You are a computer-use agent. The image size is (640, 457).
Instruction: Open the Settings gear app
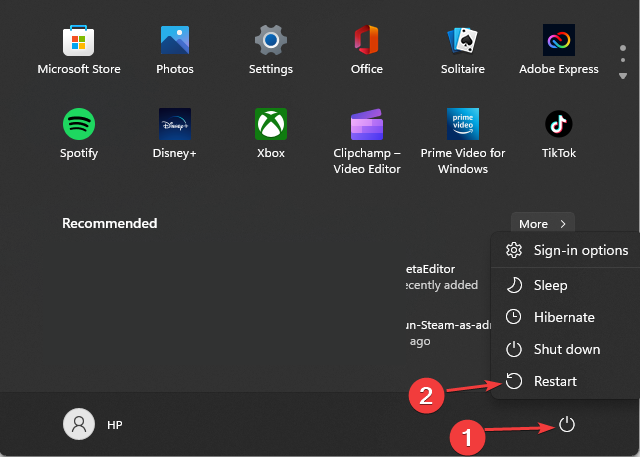271,50
